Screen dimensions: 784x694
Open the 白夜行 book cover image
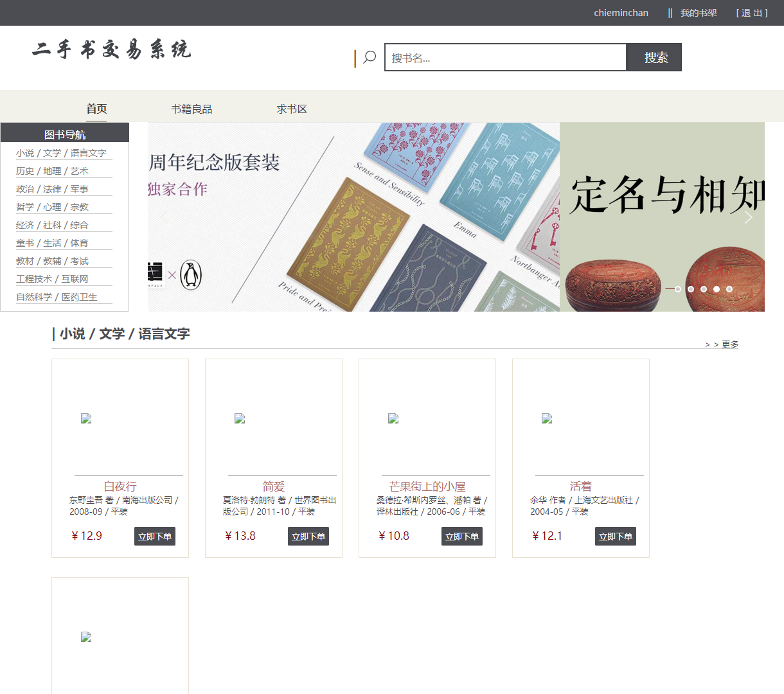86,418
